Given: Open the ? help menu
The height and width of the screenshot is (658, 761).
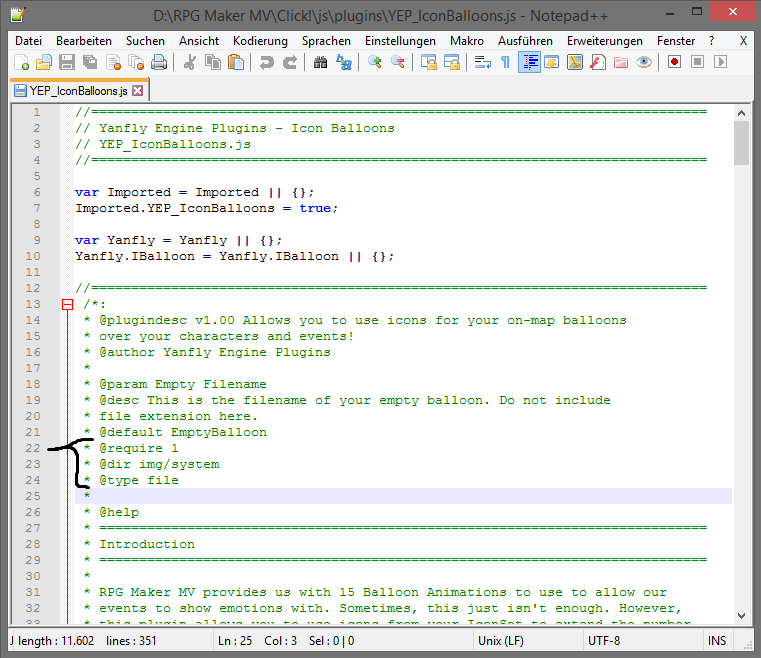Looking at the screenshot, I should (x=711, y=41).
